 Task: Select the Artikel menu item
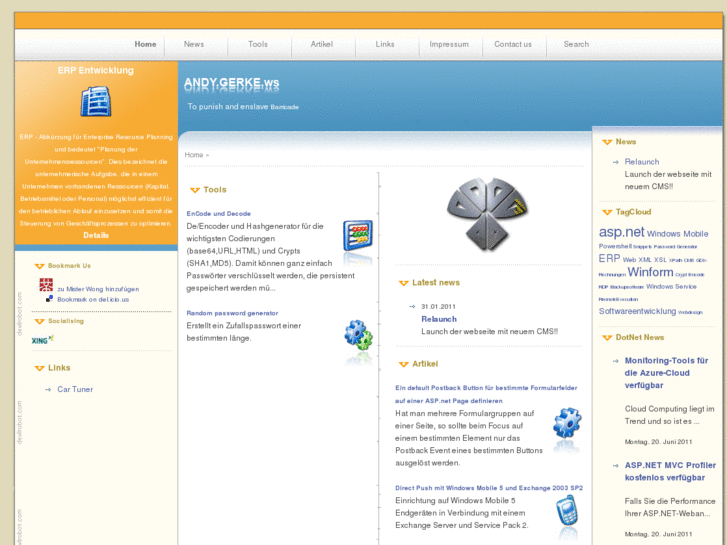click(x=321, y=44)
